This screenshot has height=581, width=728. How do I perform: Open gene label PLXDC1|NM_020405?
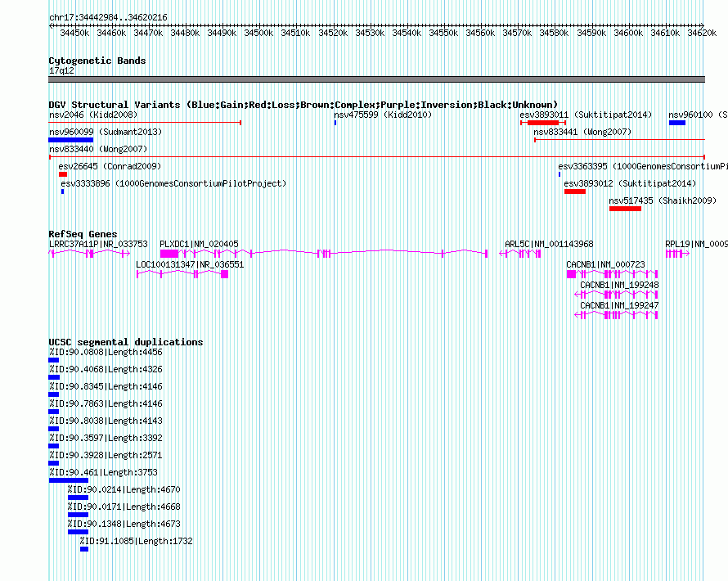pyautogui.click(x=199, y=244)
